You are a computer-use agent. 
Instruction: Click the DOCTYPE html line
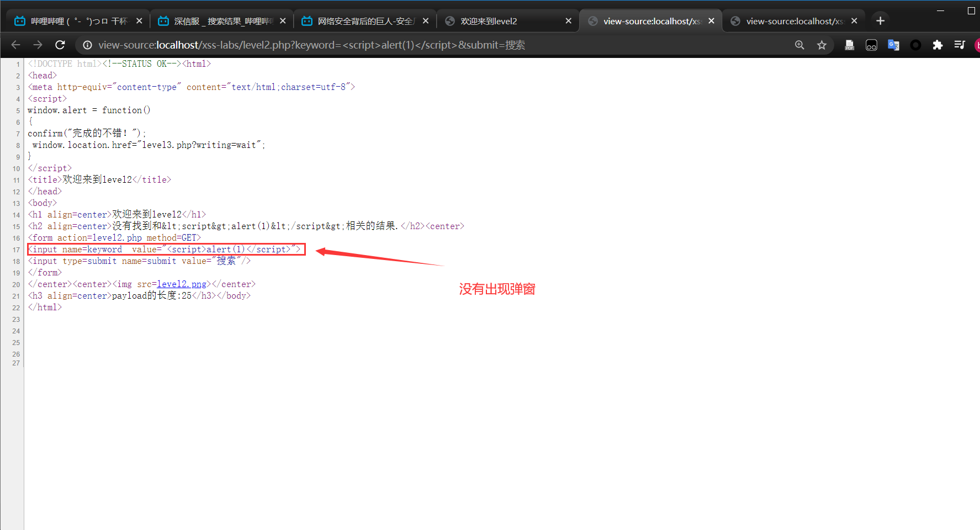119,64
